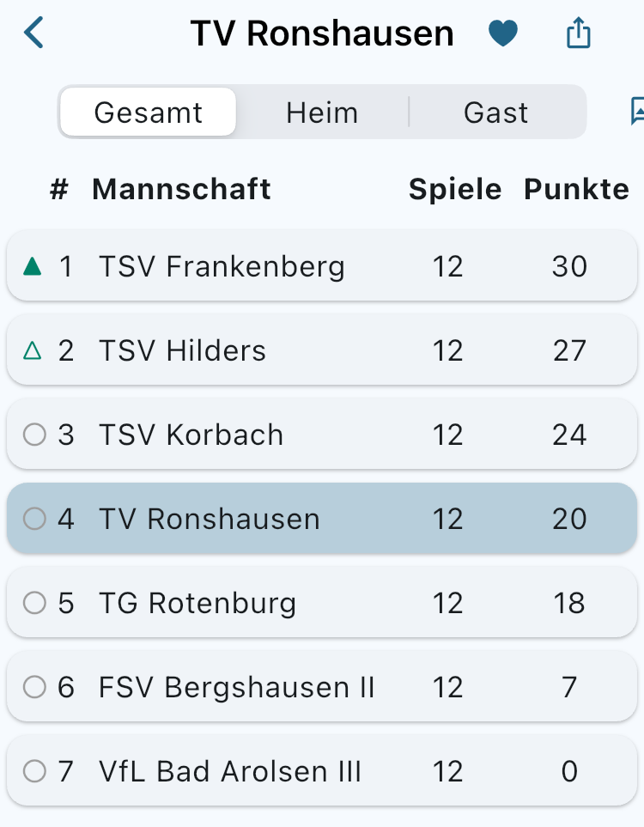Click circle indicator beside FSV Bergshausen II

click(x=34, y=687)
